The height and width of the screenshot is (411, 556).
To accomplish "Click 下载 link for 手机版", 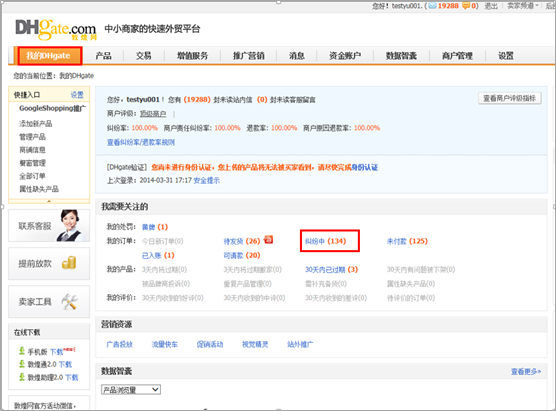I will (56, 351).
